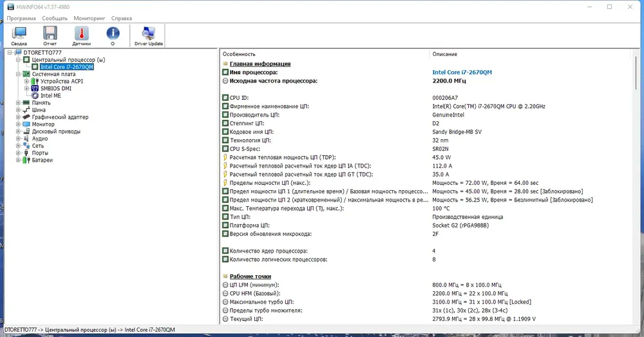This screenshot has height=337, width=644.
Task: Collapse the DTORETTO777 root node
Action: [10, 53]
